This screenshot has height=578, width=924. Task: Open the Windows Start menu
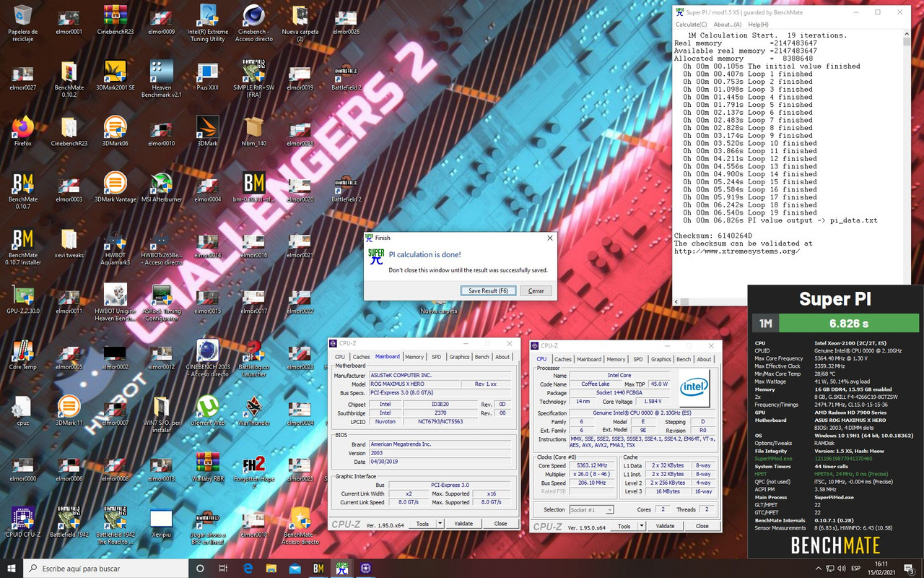click(x=12, y=569)
